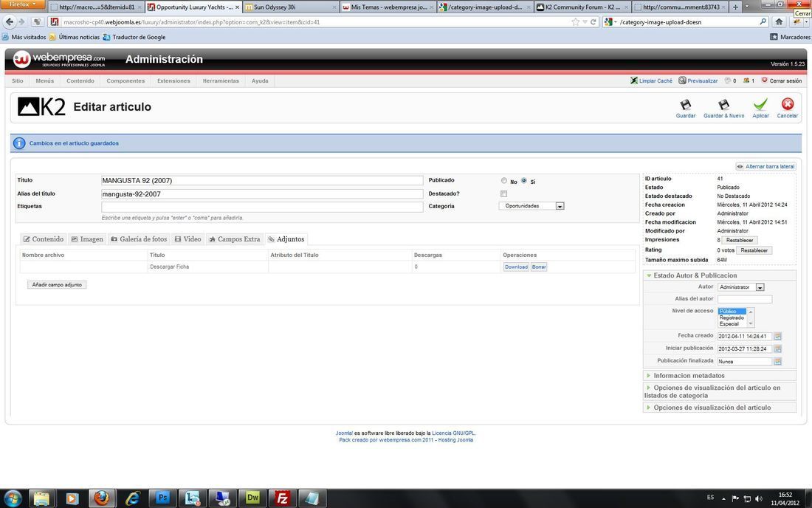Click the volume icon in system tray

click(759, 498)
